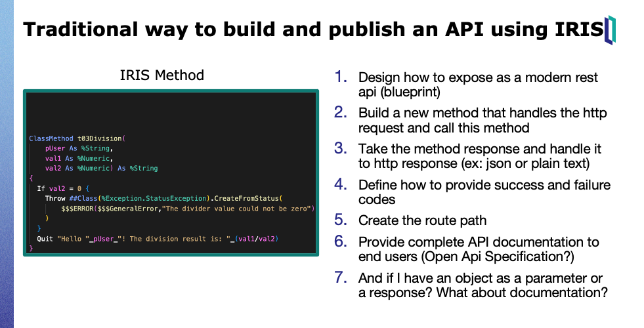The width and height of the screenshot is (644, 328).
Task: Click the blue gradient strip on slide edge
Action: tap(7, 164)
